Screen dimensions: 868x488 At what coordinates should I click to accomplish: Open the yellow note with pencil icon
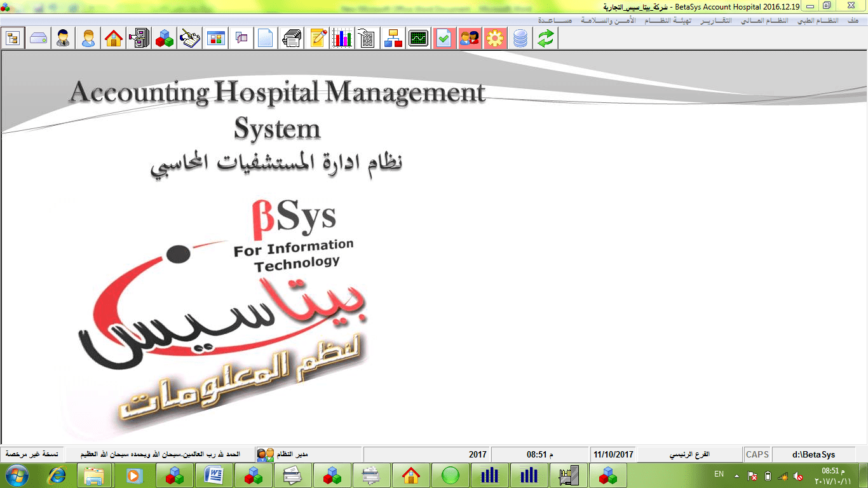(x=317, y=38)
